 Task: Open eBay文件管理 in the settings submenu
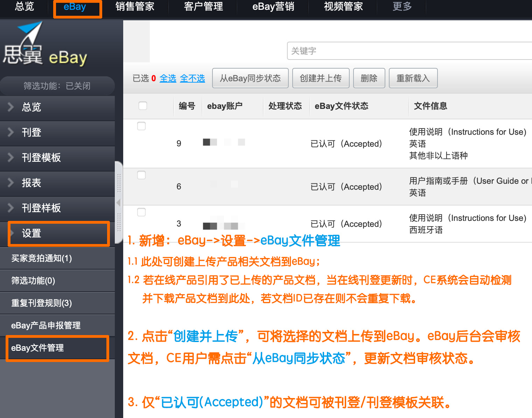37,348
